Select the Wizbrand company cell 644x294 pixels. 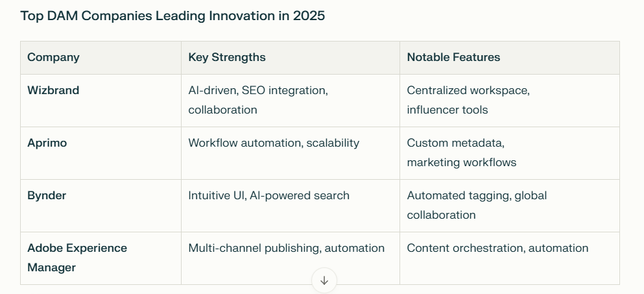point(101,101)
